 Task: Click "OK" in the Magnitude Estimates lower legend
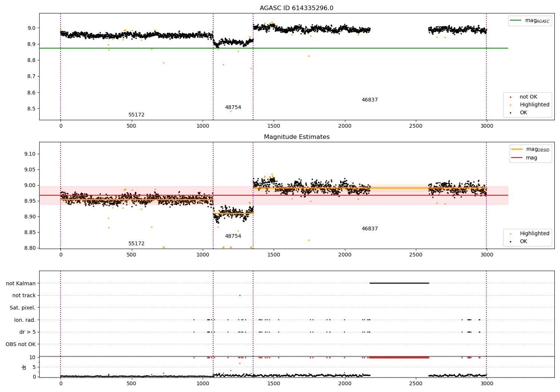pos(523,242)
